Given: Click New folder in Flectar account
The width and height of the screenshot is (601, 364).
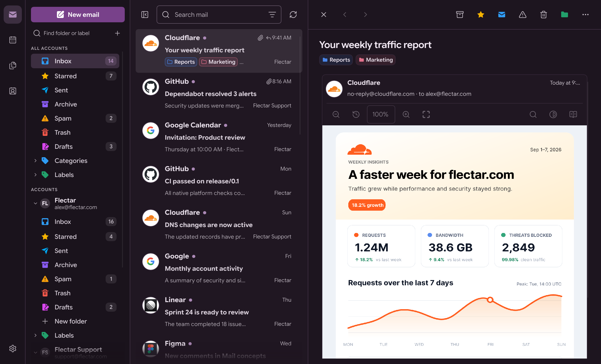Looking at the screenshot, I should point(75,321).
